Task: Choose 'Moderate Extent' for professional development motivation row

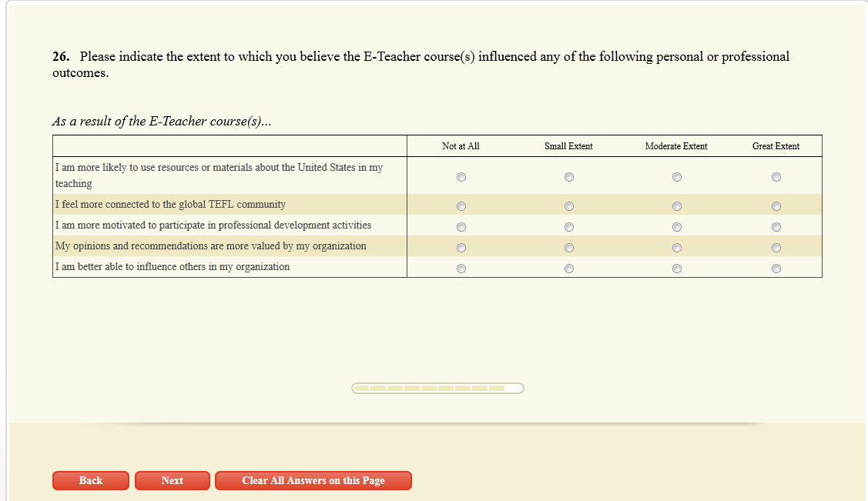Action: 677,227
